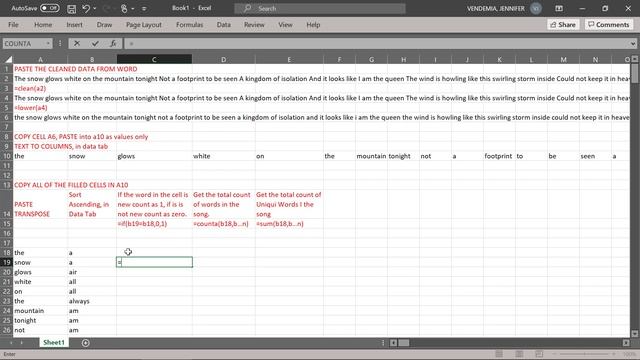Open the Data tab

point(224,25)
